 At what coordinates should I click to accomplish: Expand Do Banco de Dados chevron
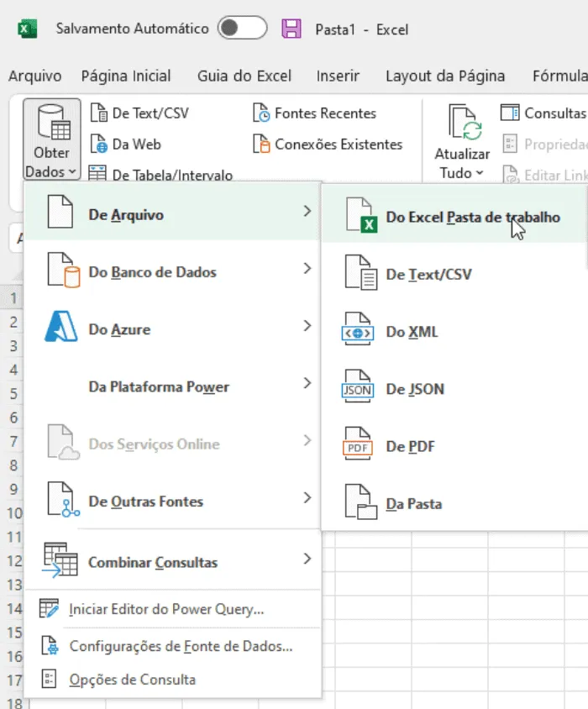307,268
